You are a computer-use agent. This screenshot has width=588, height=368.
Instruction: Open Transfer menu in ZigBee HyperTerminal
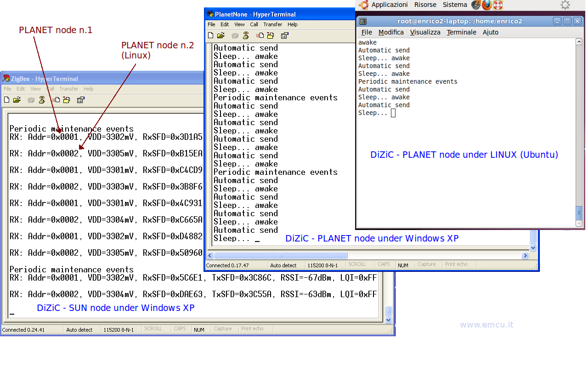coord(69,89)
